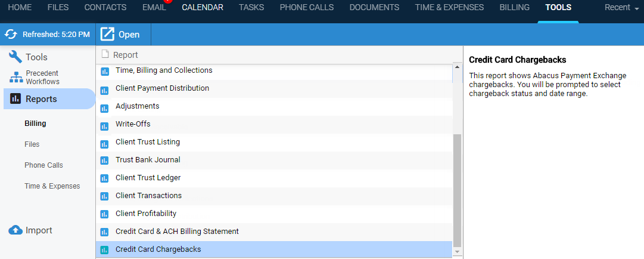Open the BILLING tab
644x259 pixels.
pos(514,7)
